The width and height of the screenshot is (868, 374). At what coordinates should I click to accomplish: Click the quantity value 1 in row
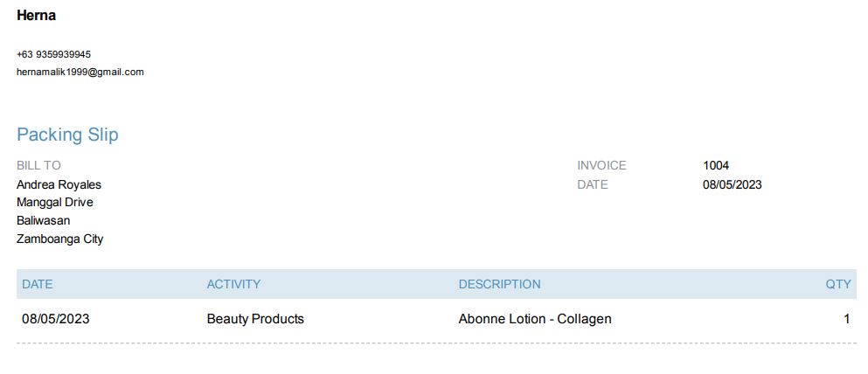(846, 319)
